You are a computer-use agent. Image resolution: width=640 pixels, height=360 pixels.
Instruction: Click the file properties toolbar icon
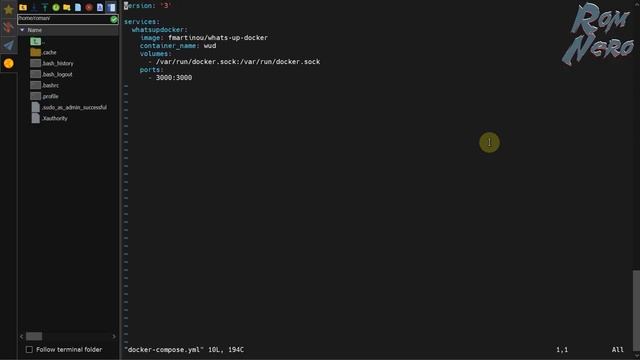[100, 7]
